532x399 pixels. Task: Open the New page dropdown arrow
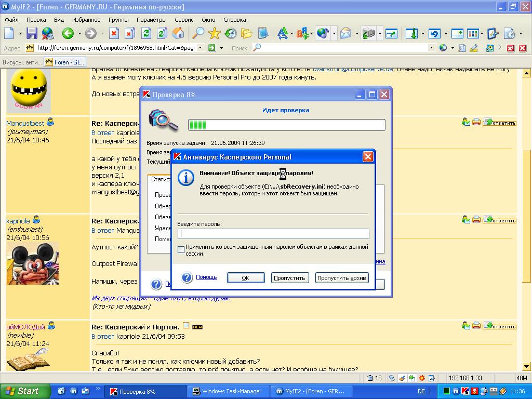click(20, 34)
